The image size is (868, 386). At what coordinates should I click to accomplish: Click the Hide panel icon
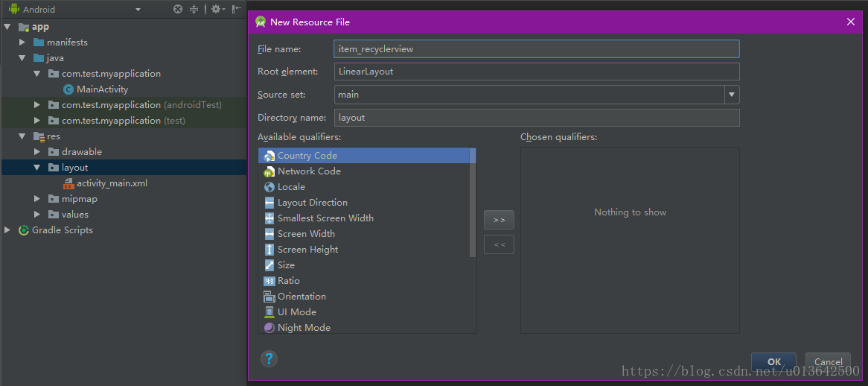click(237, 9)
